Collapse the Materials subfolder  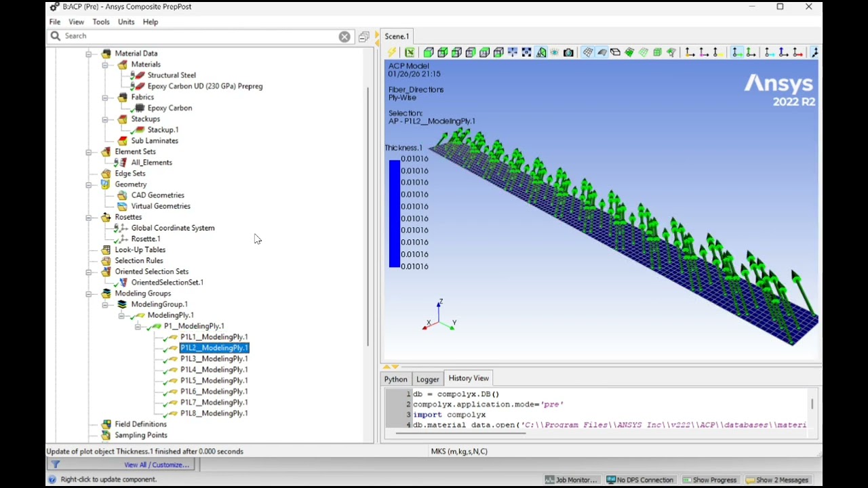[105, 64]
